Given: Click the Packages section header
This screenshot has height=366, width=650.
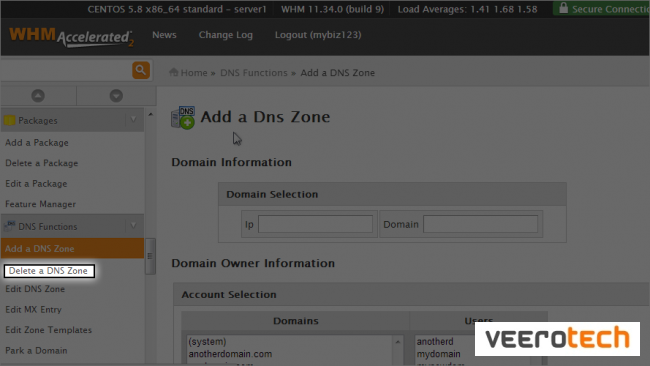Looking at the screenshot, I should point(72,120).
